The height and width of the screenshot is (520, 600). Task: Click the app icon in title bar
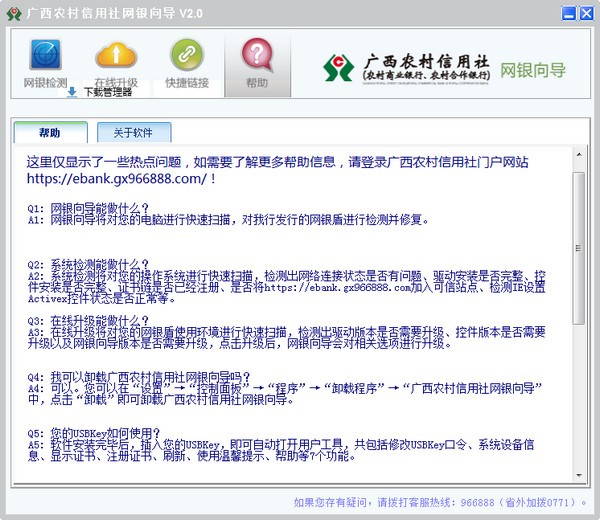tap(14, 13)
